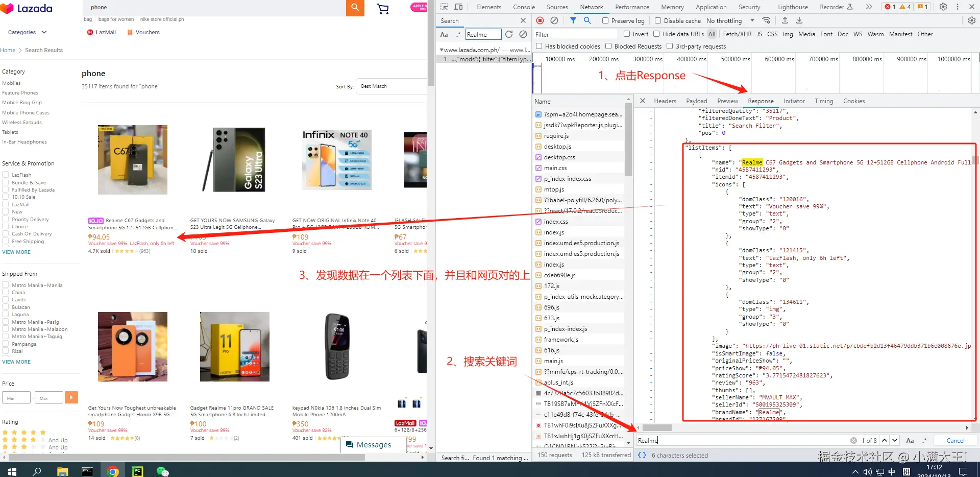Open the Vouchers link

point(143,32)
